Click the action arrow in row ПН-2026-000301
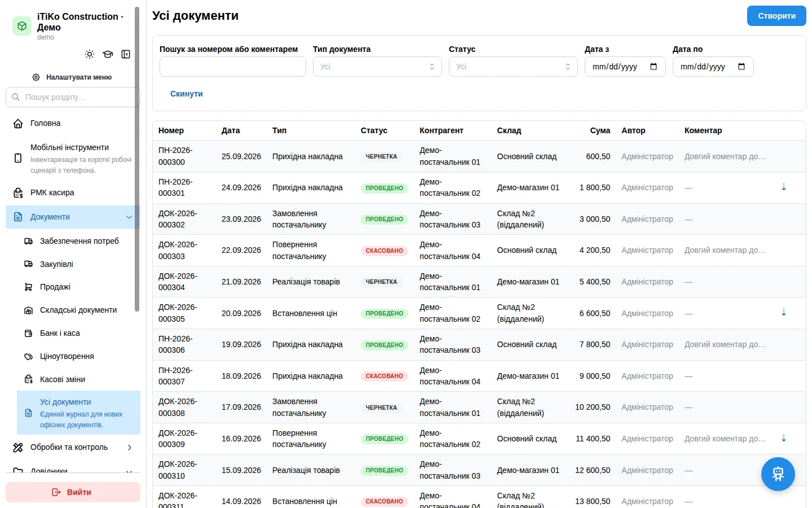 pyautogui.click(x=784, y=187)
